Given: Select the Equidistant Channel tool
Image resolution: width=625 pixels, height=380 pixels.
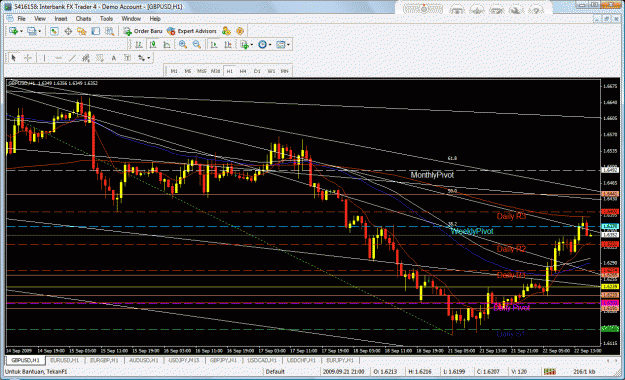Looking at the screenshot, I should point(86,58).
